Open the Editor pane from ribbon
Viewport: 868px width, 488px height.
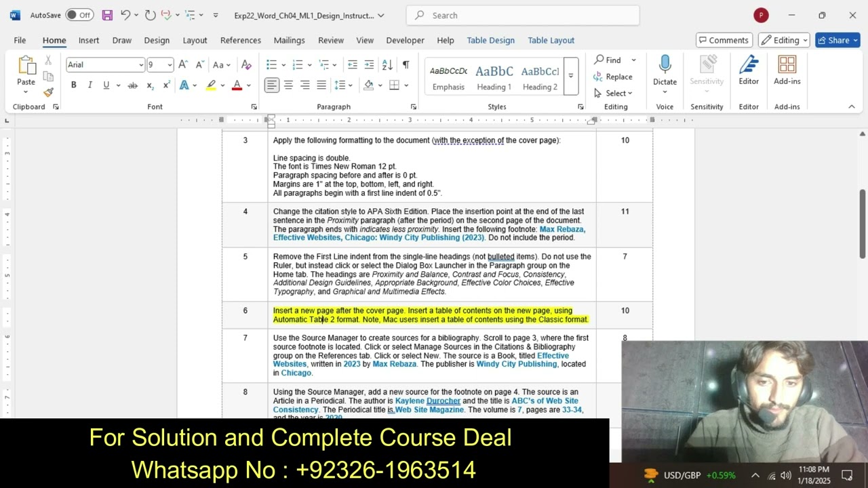(749, 70)
